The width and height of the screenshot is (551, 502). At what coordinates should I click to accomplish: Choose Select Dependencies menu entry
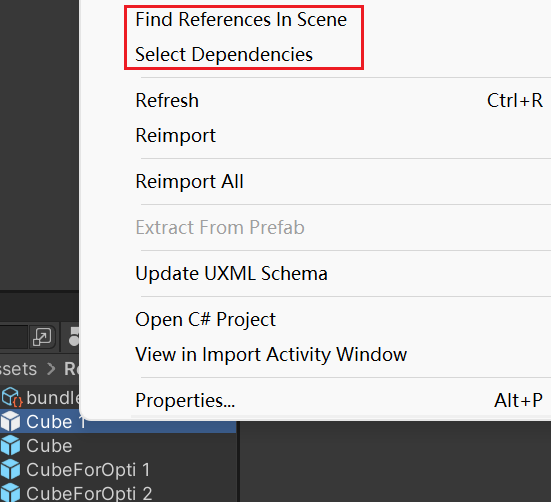click(224, 55)
